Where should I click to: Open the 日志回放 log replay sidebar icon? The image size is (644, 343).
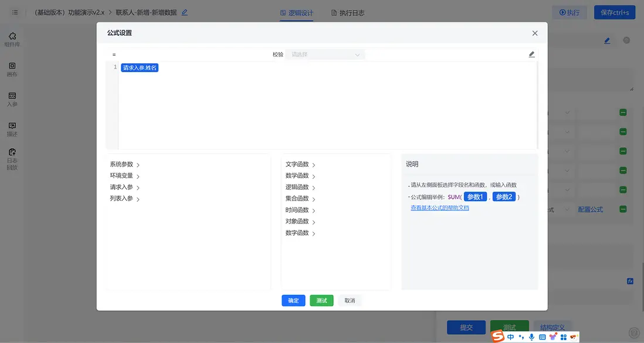coord(12,159)
